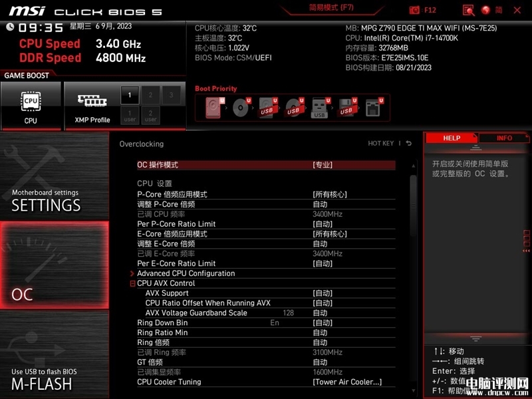Select the USB optical drive boot icon

tap(295, 108)
